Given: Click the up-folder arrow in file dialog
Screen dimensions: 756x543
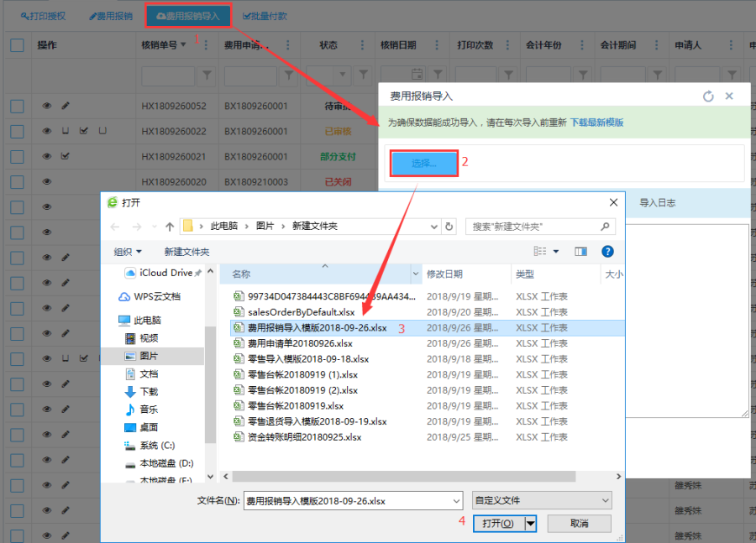Looking at the screenshot, I should [170, 227].
